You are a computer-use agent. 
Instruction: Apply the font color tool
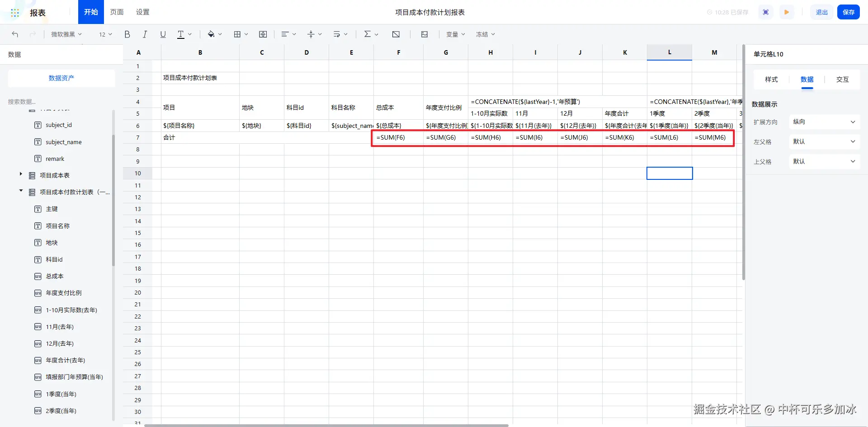click(x=181, y=34)
